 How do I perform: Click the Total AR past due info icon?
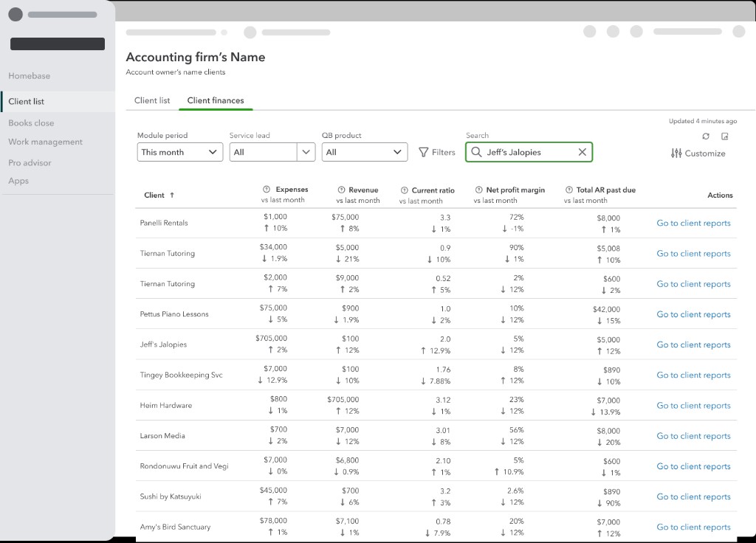pos(569,190)
